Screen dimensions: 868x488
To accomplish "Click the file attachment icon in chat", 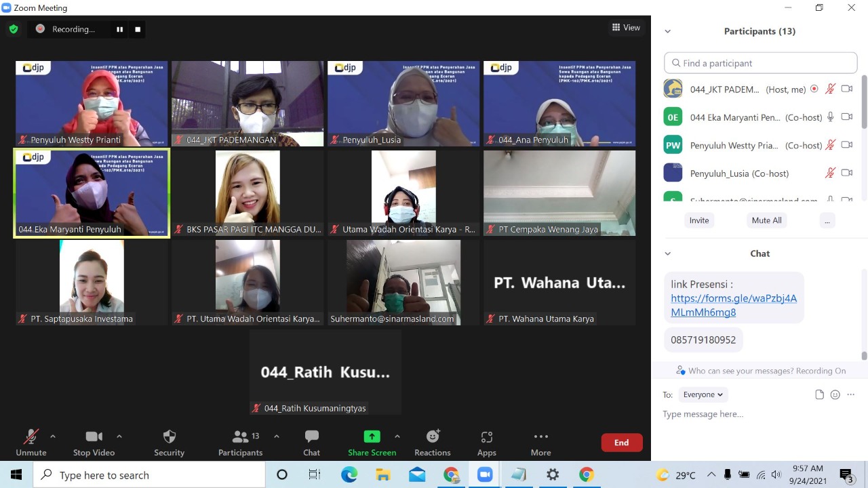I will (819, 394).
